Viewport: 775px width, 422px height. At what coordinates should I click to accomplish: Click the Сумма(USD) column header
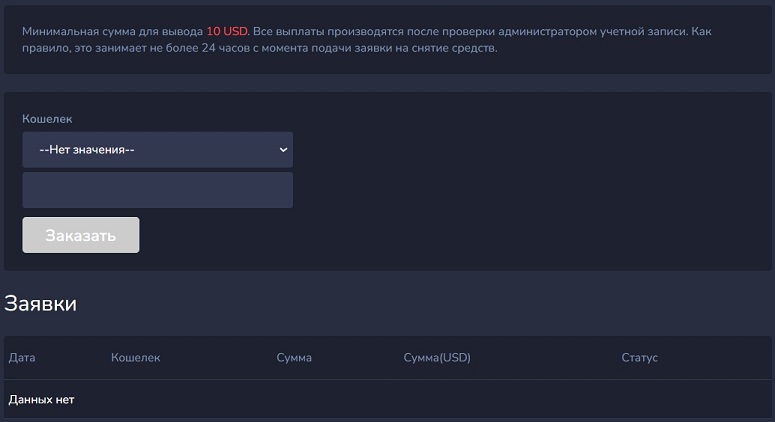tap(436, 358)
